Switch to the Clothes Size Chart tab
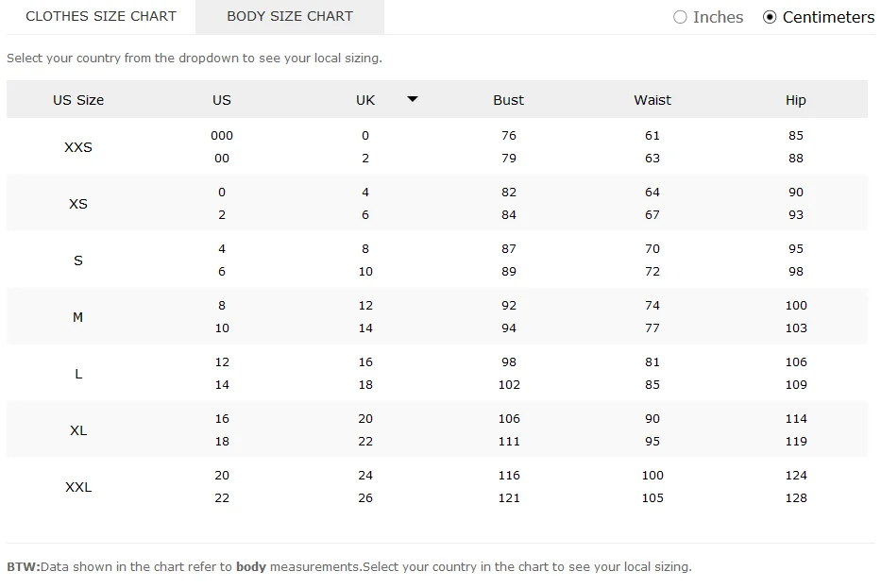This screenshot has height=588, width=881. tap(101, 16)
